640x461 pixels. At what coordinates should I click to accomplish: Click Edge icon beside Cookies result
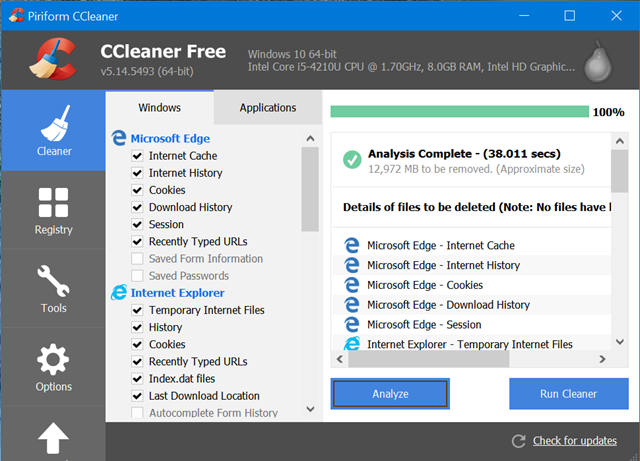(x=351, y=285)
